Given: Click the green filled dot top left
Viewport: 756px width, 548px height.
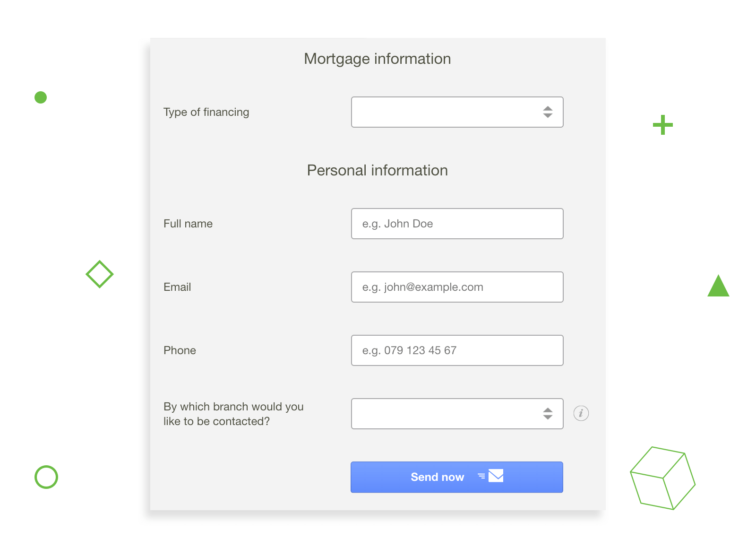Looking at the screenshot, I should point(41,97).
